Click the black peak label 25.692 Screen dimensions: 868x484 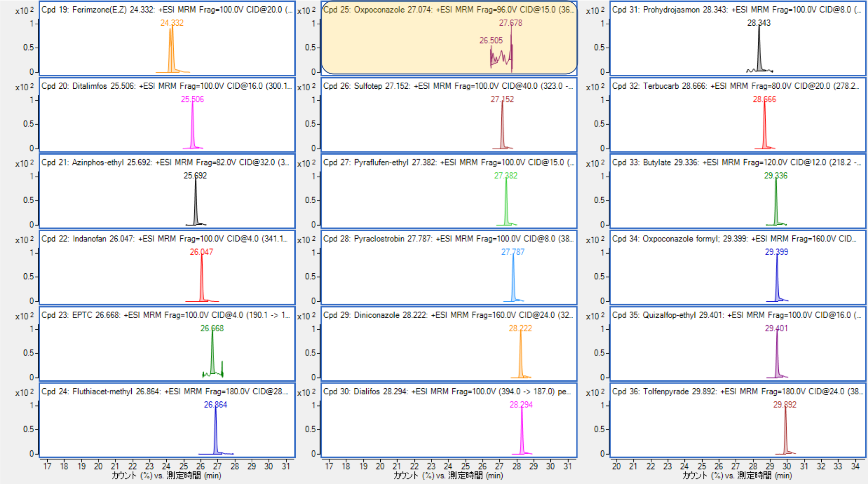[x=195, y=176]
